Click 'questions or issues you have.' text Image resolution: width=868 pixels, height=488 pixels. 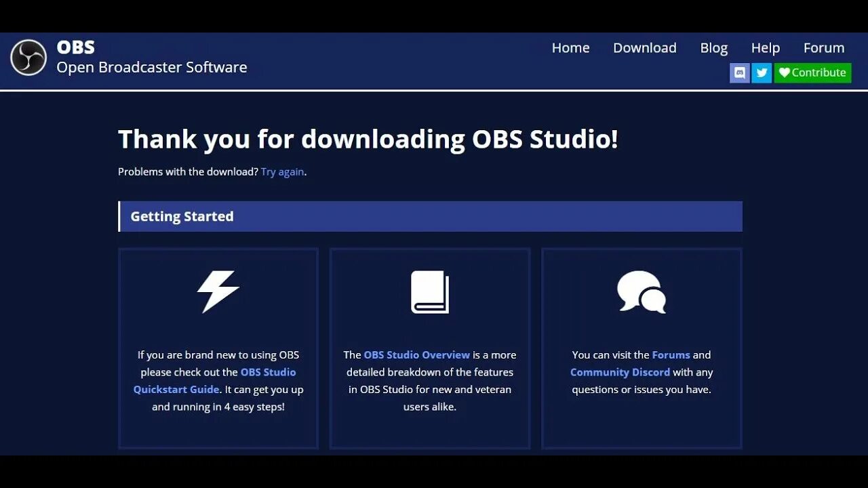[642, 390]
